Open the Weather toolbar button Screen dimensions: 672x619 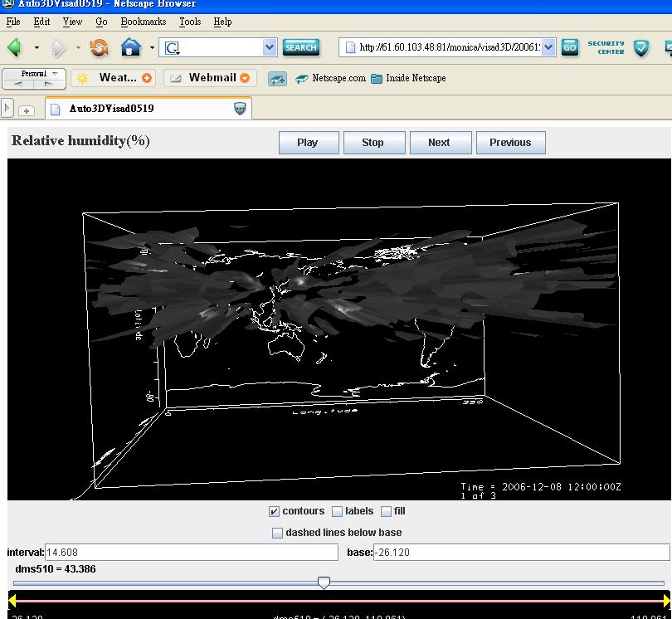click(114, 78)
